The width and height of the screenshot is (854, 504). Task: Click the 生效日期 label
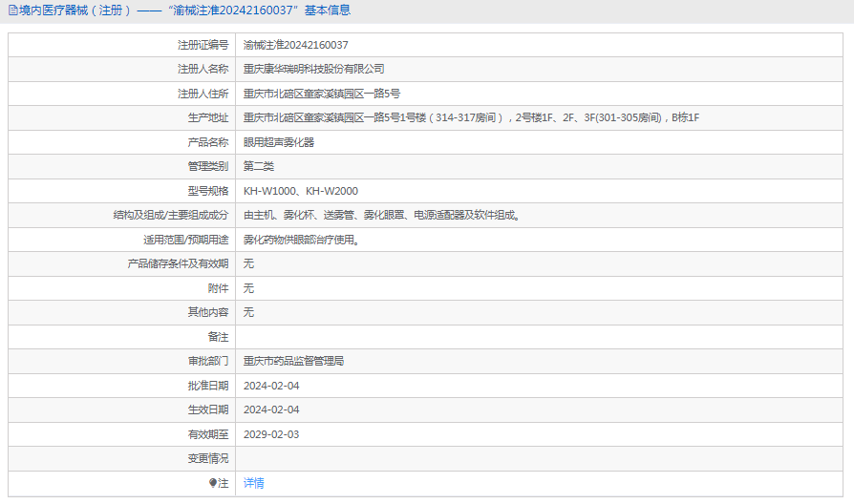[x=208, y=409]
